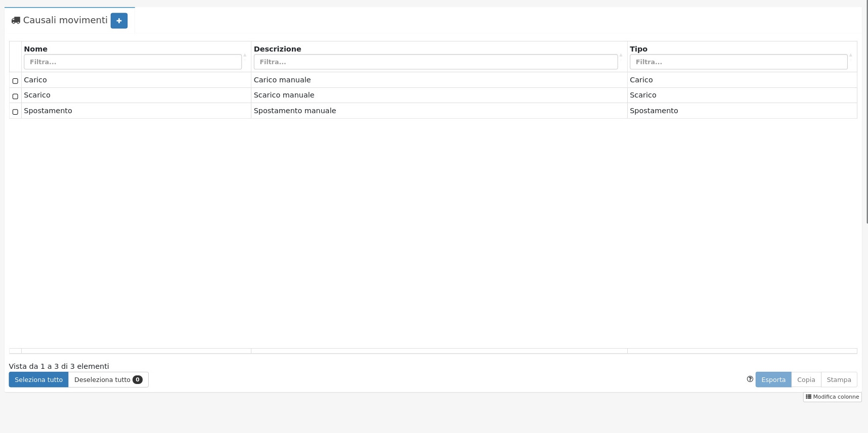The image size is (868, 433).
Task: Click the help question mark icon near Esporta
Action: tap(750, 379)
